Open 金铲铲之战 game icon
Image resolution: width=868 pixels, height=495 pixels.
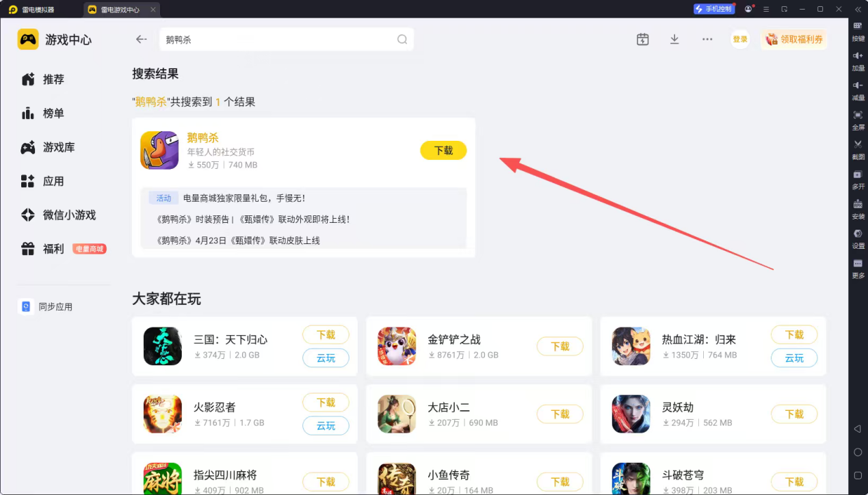(x=397, y=346)
